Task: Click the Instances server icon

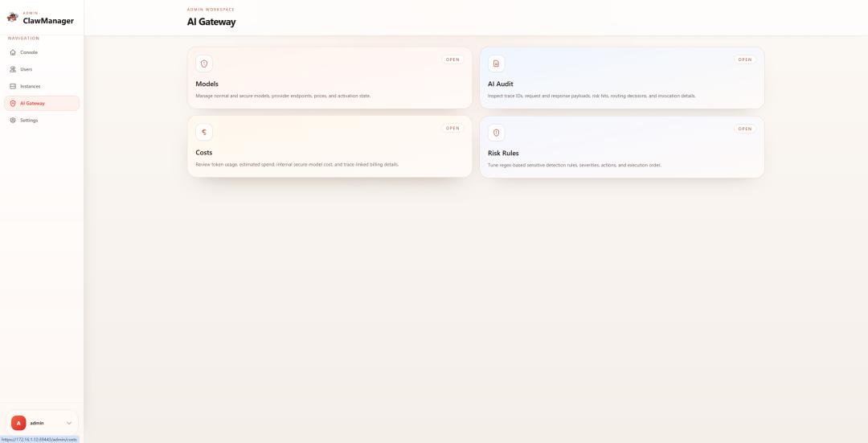Action: [x=13, y=86]
